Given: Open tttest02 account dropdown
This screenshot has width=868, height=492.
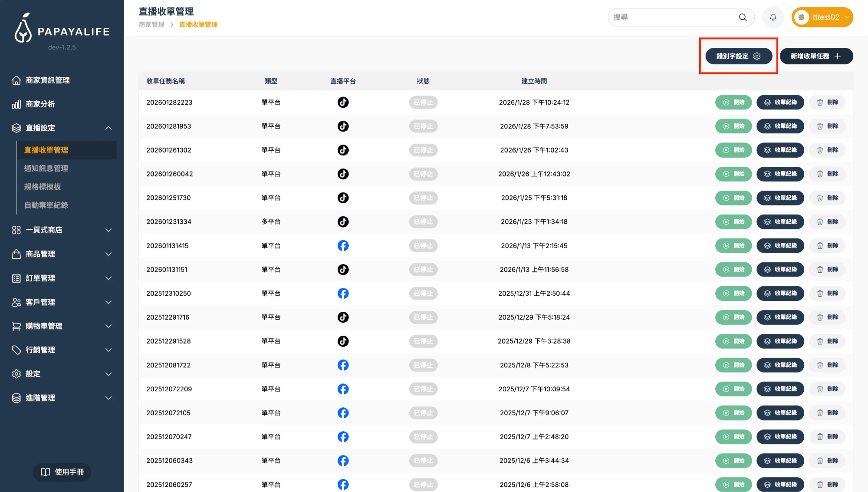Looking at the screenshot, I should pyautogui.click(x=822, y=17).
